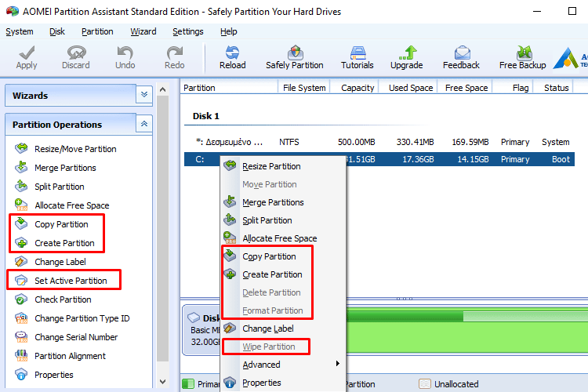Viewport: 588px width, 392px height.
Task: Click the green partition bar in disk map
Action: (x=466, y=330)
